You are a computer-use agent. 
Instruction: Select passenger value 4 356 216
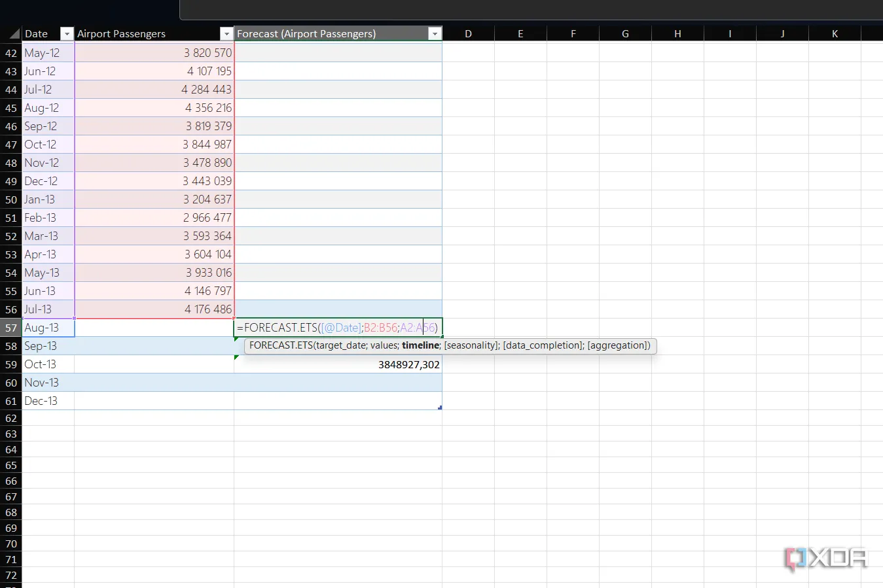pyautogui.click(x=154, y=108)
